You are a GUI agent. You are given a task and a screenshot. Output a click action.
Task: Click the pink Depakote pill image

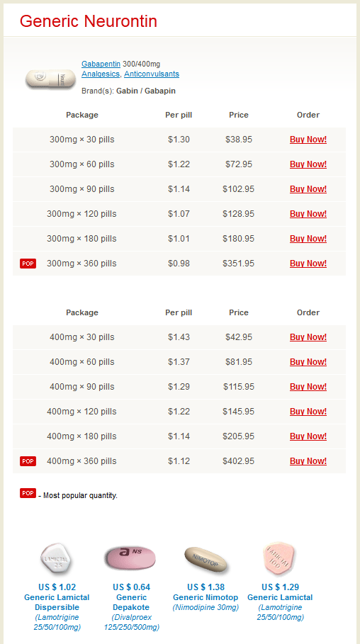[130, 558]
